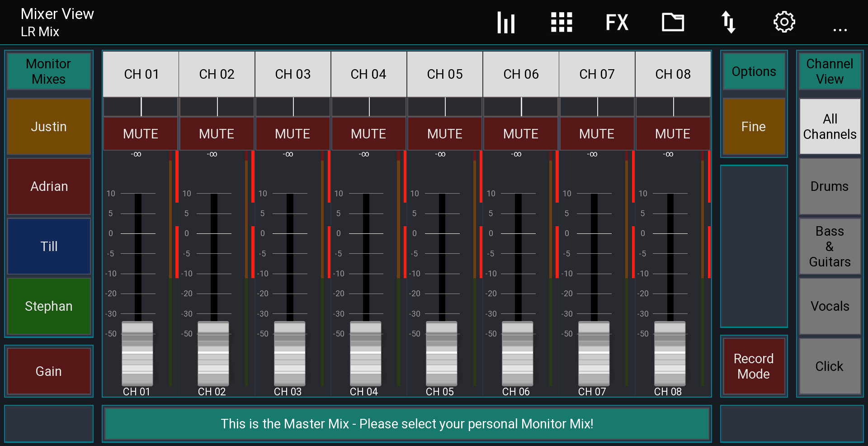Mute channel CH 01
Screen dimensions: 868x446
pyautogui.click(x=140, y=133)
